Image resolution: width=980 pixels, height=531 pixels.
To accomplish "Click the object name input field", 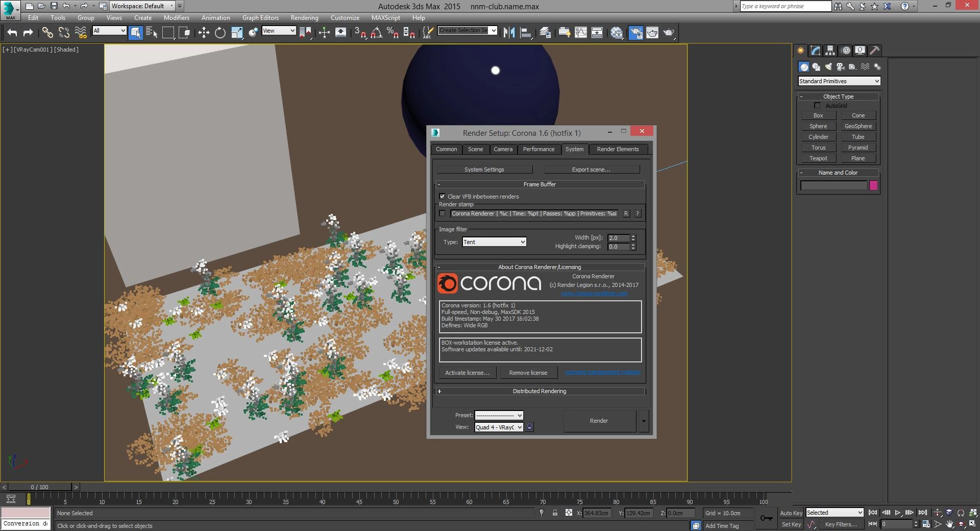I will [x=834, y=186].
